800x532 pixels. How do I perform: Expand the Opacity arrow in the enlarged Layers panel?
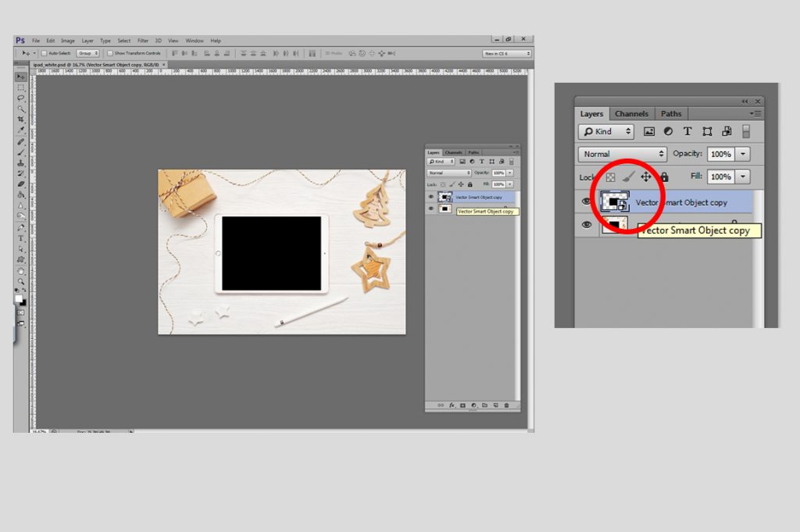tap(743, 154)
